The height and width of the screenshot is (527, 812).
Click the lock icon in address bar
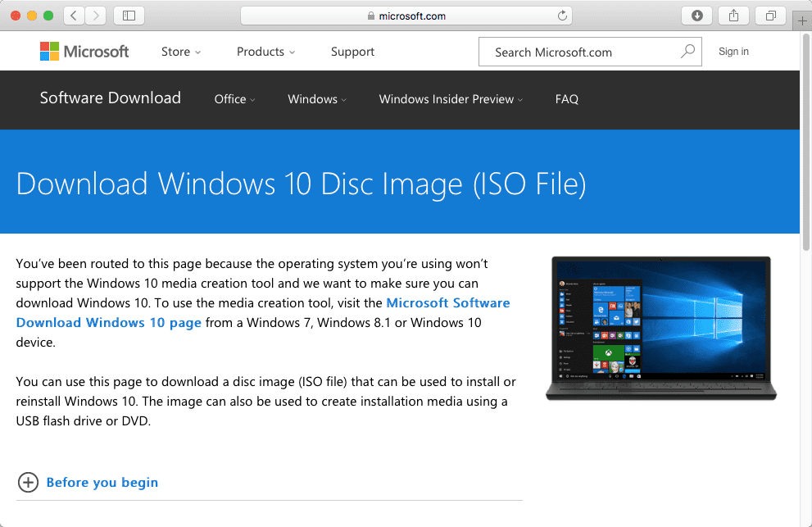[371, 16]
